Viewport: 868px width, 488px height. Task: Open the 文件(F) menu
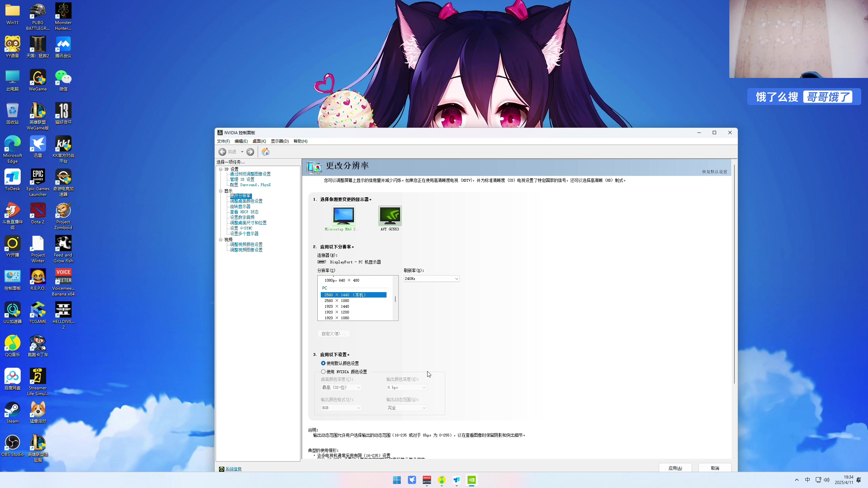[x=223, y=141]
